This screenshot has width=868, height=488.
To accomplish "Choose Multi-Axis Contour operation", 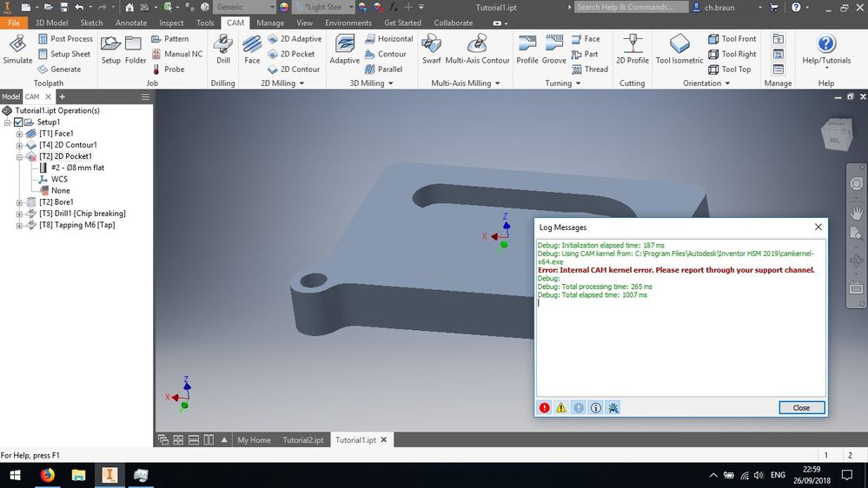I will (477, 49).
